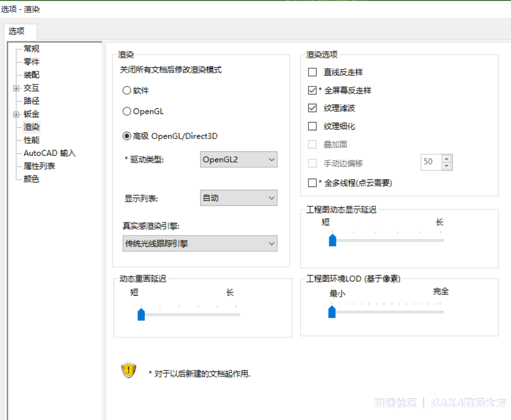Decrease 手动边偏移 value with down arrow
511x420 pixels.
coord(446,166)
